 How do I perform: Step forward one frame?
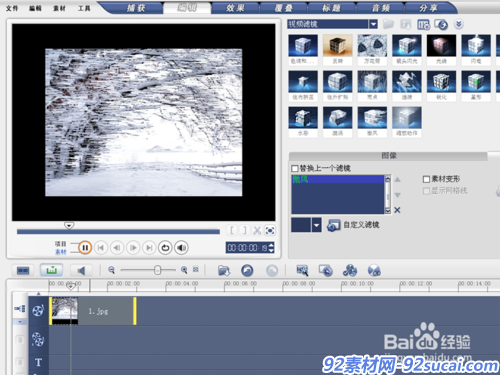(x=133, y=248)
